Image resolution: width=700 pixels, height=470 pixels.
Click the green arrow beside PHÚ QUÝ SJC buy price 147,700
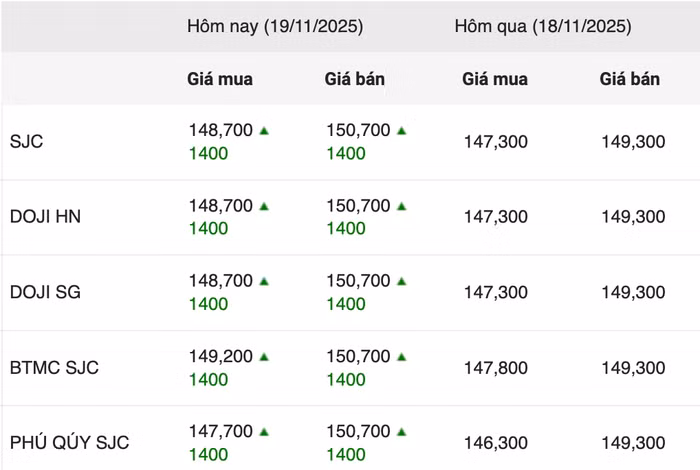[264, 432]
